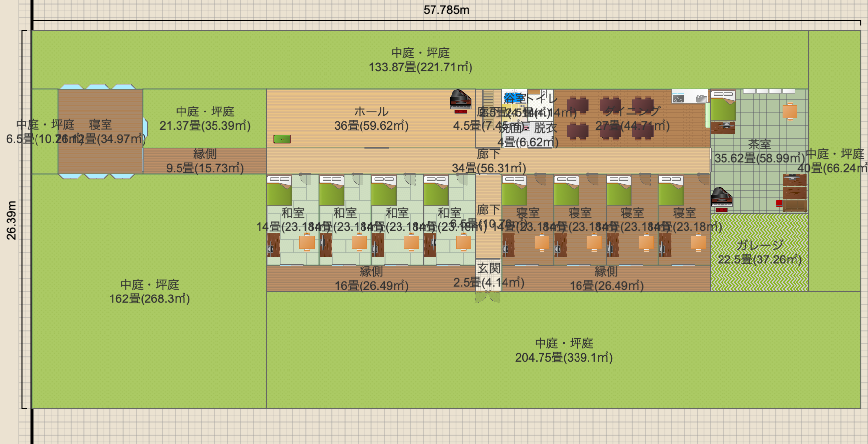
Task: Click the 洗面・脱衣 4畳(6.62㎡) label
Action: pos(528,135)
